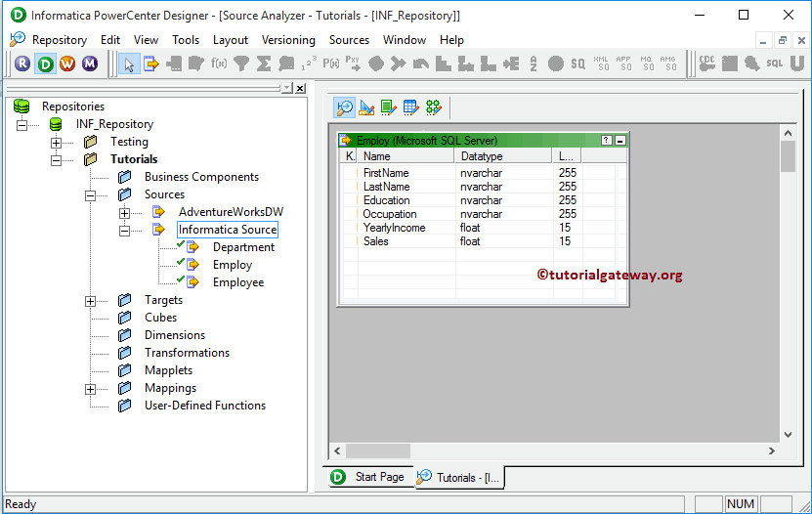812x514 pixels.
Task: Click the workspace scroll right arrow
Action: tap(772, 450)
